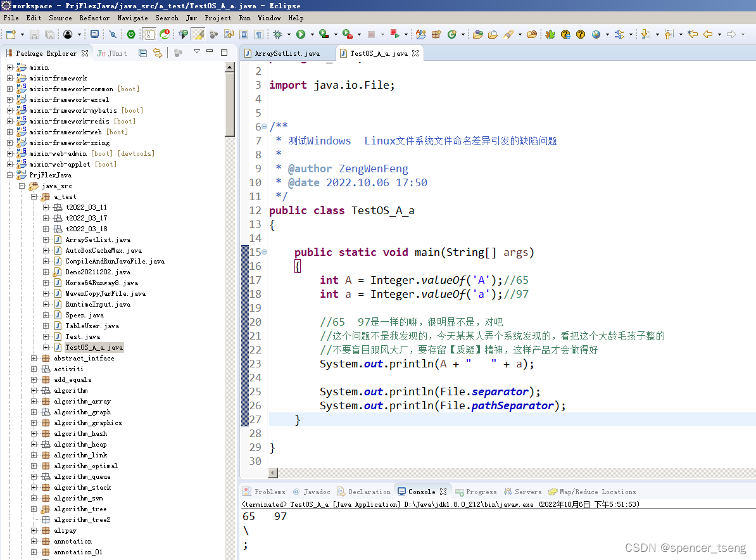This screenshot has width=756, height=560.
Task: Open the Navigate menu
Action: tap(132, 18)
